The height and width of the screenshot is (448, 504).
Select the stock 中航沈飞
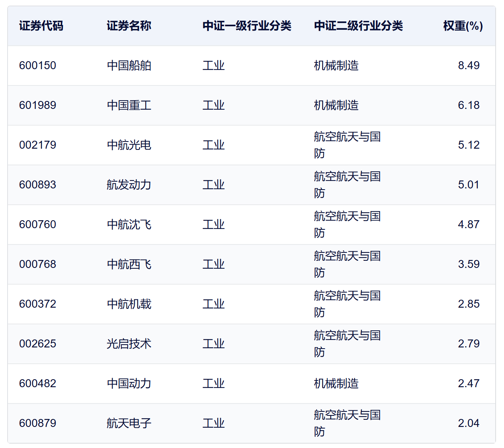[x=128, y=224]
